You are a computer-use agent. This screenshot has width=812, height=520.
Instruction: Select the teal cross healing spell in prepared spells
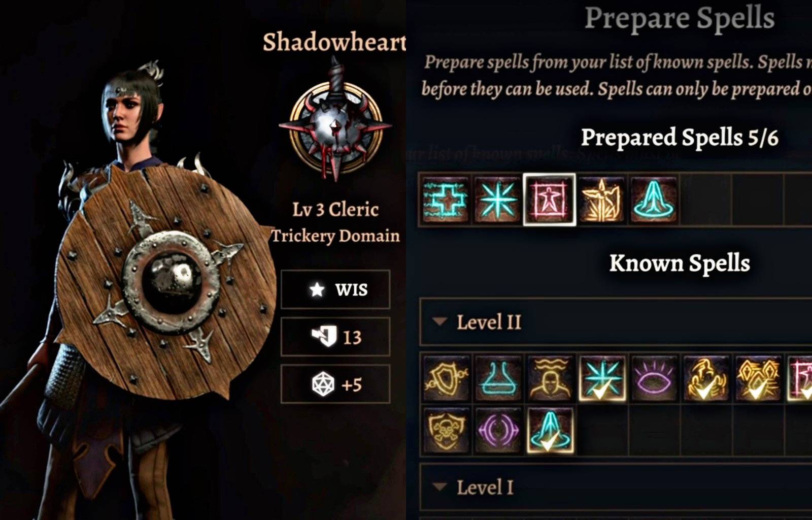tap(446, 200)
